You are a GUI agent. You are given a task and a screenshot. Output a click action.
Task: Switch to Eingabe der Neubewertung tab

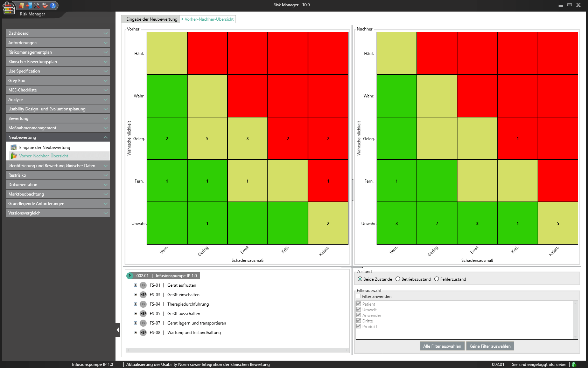[x=152, y=19]
